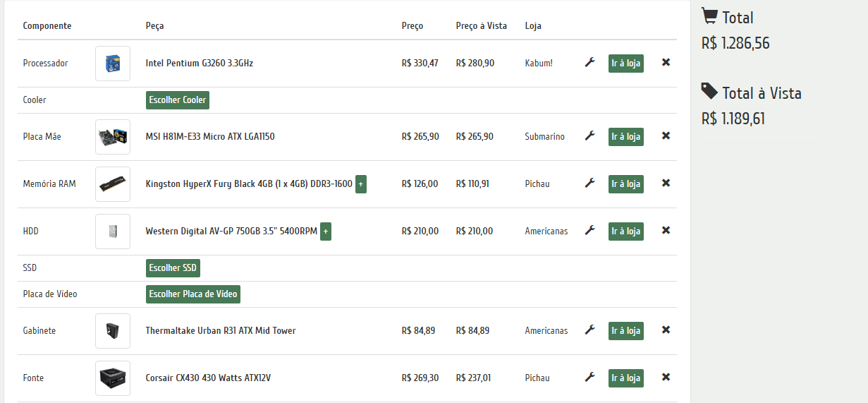Screen dimensions: 868x403
Task: Choose an SSD with Escolher SSD
Action: 173,268
